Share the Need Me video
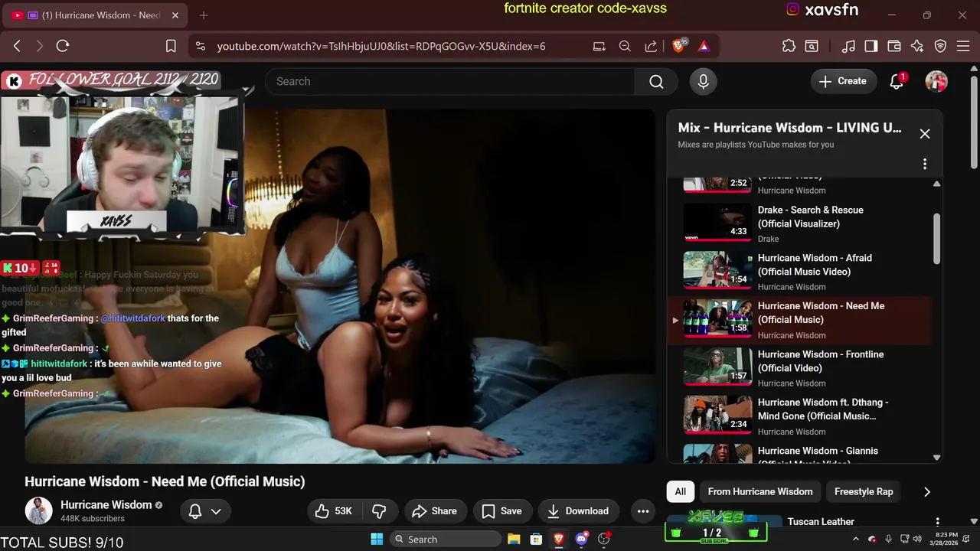Viewport: 980px width, 551px height. pos(434,511)
